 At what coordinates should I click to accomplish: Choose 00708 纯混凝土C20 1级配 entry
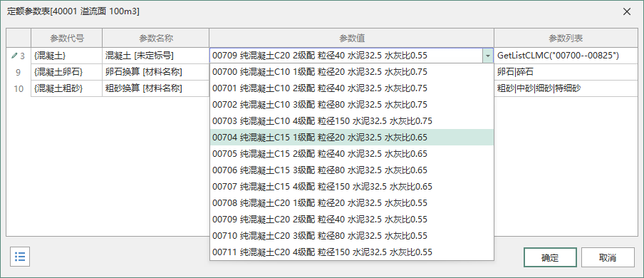click(x=352, y=203)
